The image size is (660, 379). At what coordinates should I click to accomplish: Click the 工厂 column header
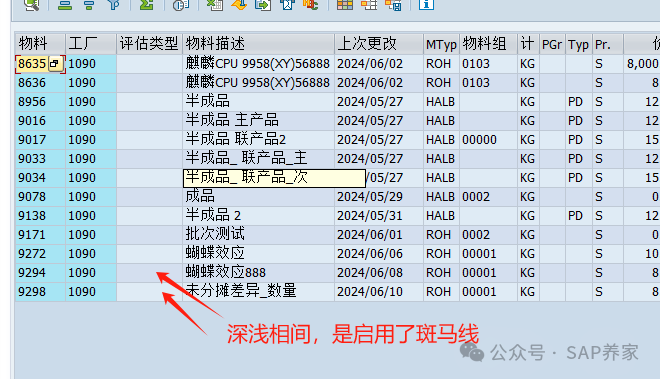pyautogui.click(x=90, y=44)
